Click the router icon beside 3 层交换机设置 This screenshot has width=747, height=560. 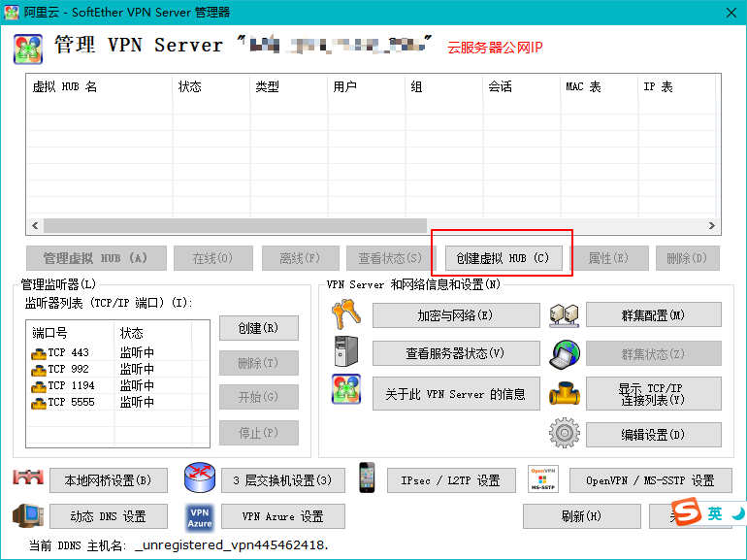click(x=200, y=478)
